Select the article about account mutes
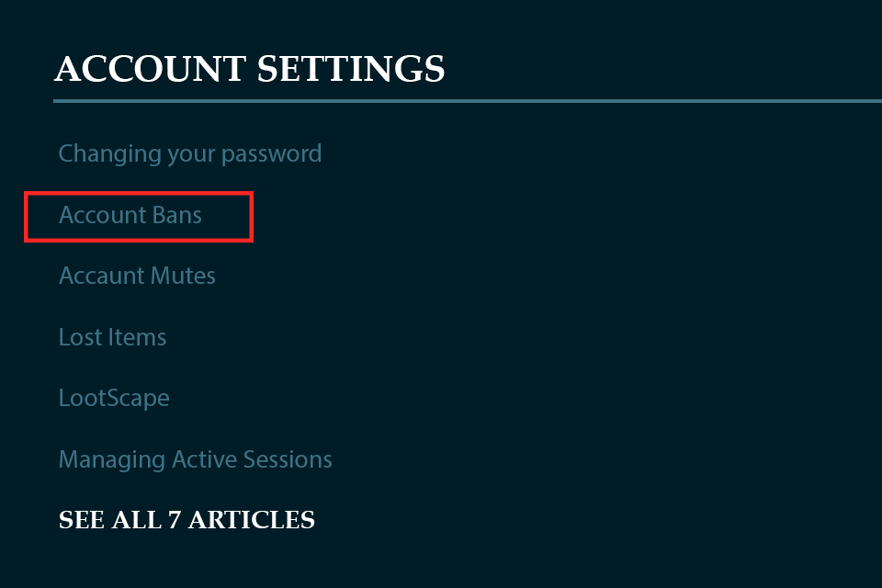This screenshot has height=588, width=882. [x=137, y=276]
